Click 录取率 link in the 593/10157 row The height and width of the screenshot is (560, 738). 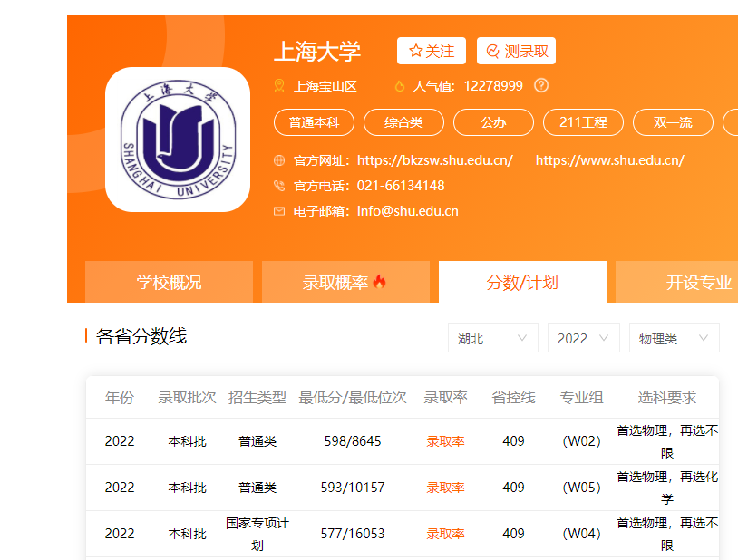(445, 488)
